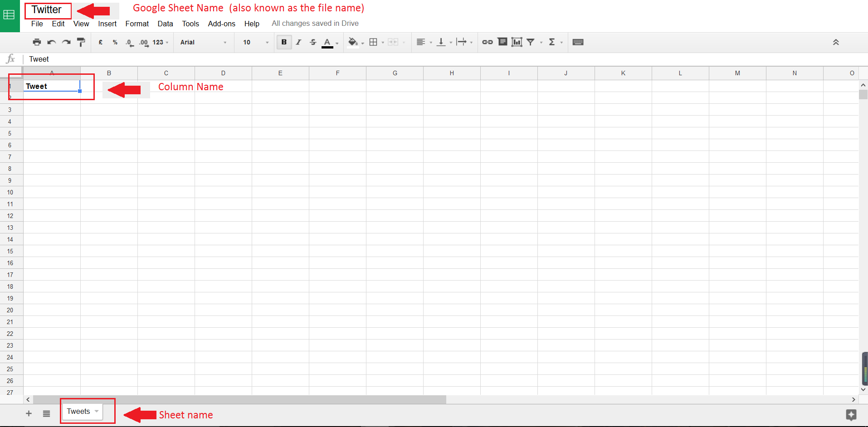Click the print icon in the toolbar
This screenshot has height=427, width=868.
[37, 42]
